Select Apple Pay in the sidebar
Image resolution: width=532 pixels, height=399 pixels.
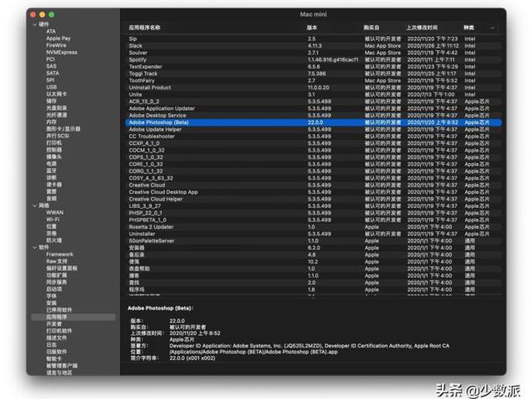click(x=59, y=39)
